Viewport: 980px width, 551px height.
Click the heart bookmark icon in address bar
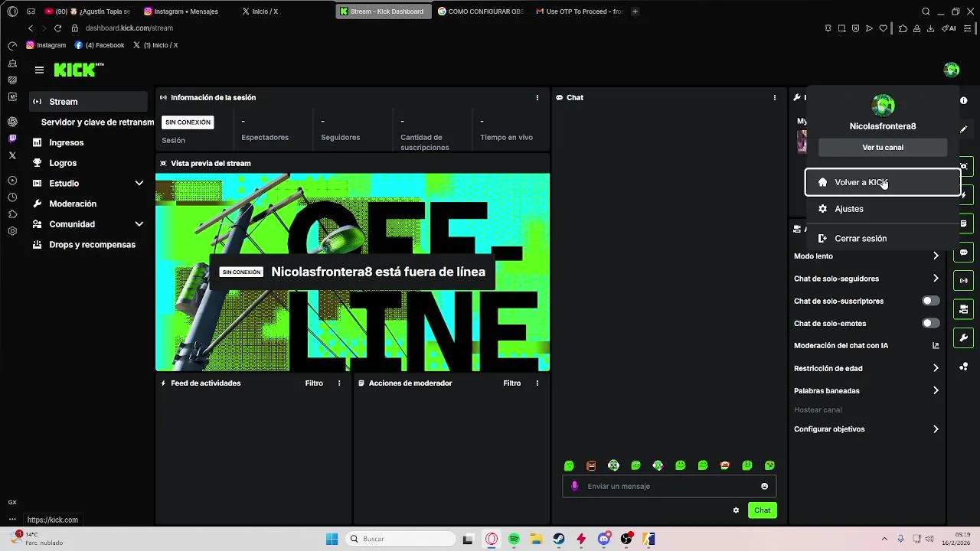point(883,28)
